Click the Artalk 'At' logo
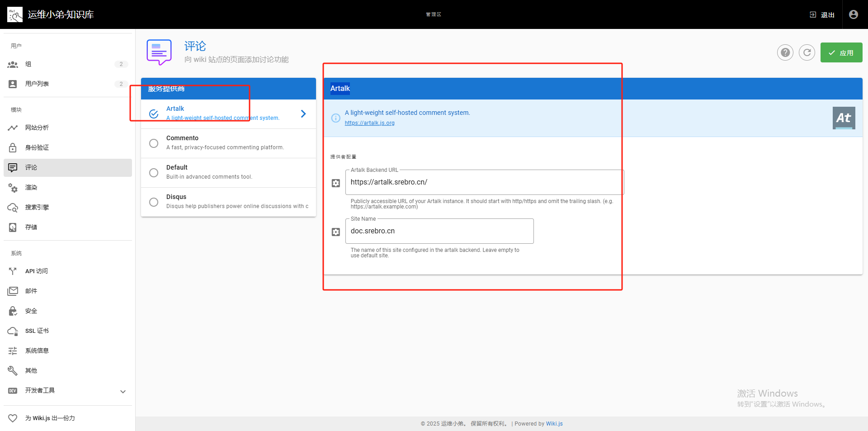The width and height of the screenshot is (868, 431). (x=844, y=118)
